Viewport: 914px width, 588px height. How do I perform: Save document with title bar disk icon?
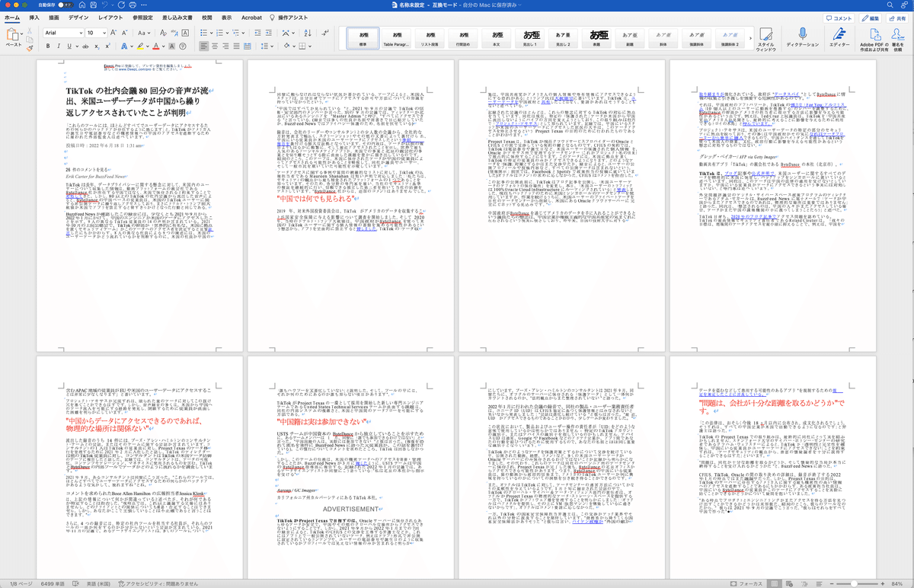click(x=94, y=5)
